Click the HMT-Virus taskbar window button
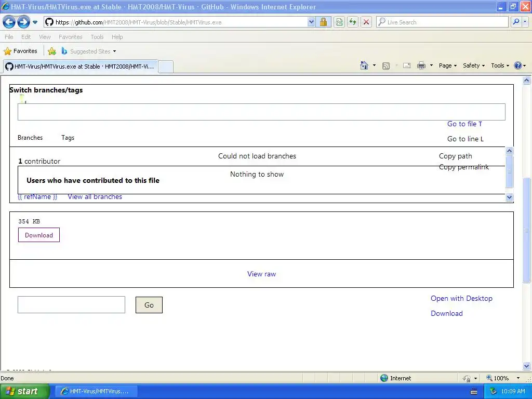 (x=96, y=391)
